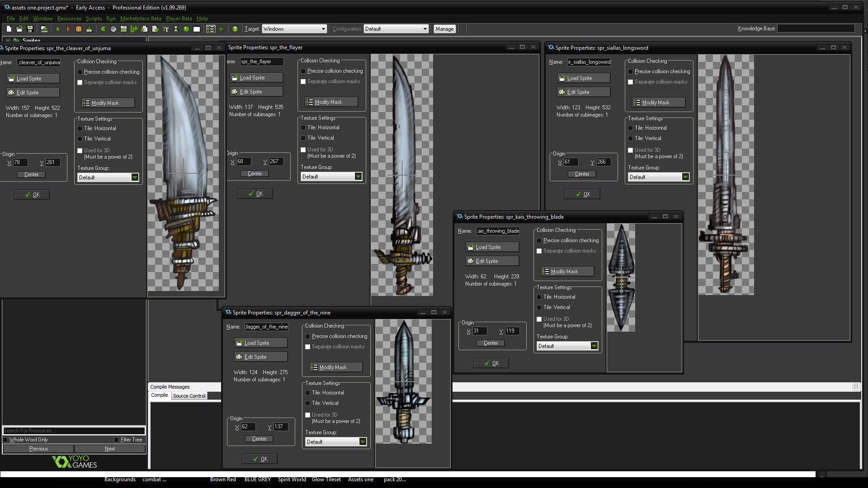The width and height of the screenshot is (868, 488).
Task: Enable Precise collision checking for spr_the_flayer
Action: coord(303,71)
